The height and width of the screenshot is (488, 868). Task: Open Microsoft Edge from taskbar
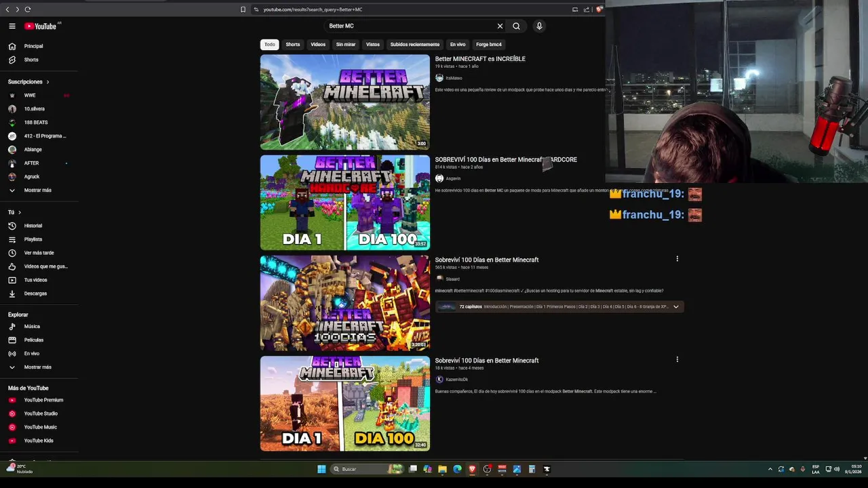(x=457, y=469)
